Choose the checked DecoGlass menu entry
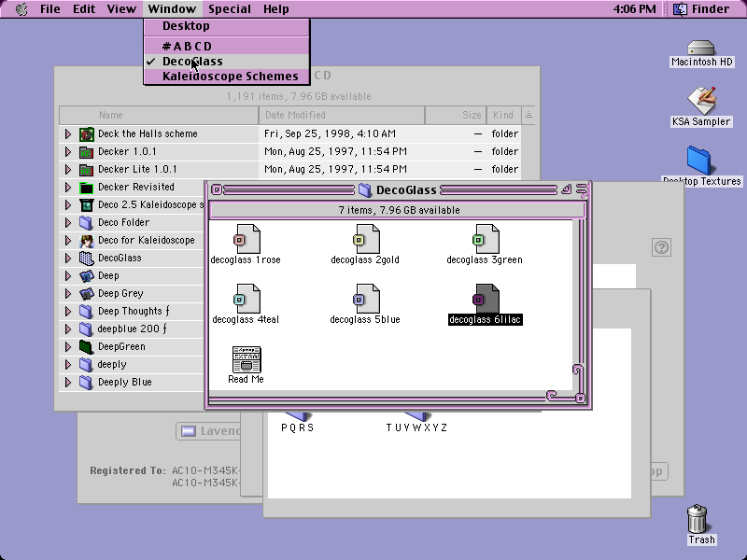 (x=227, y=62)
